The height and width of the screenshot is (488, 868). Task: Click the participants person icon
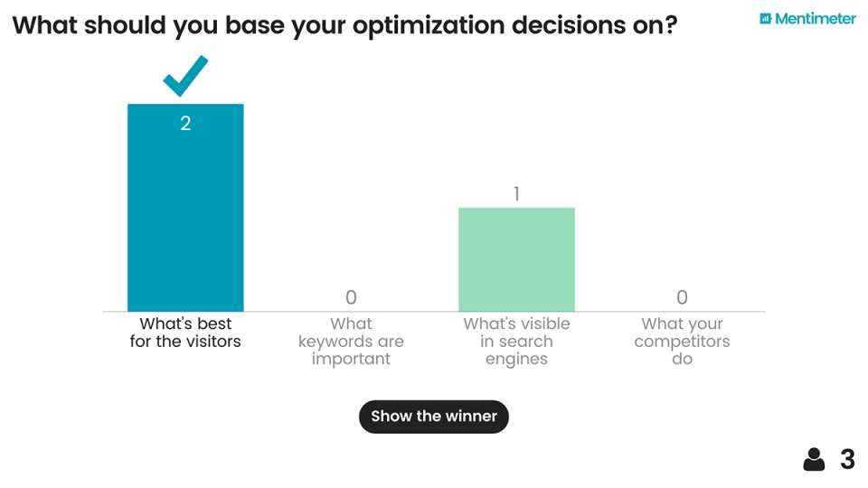814,460
